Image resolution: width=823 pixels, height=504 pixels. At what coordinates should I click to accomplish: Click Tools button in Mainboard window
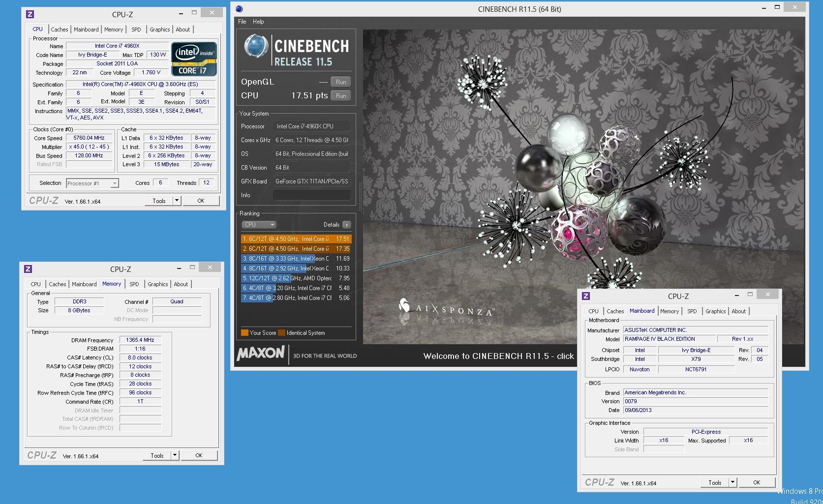pyautogui.click(x=715, y=482)
